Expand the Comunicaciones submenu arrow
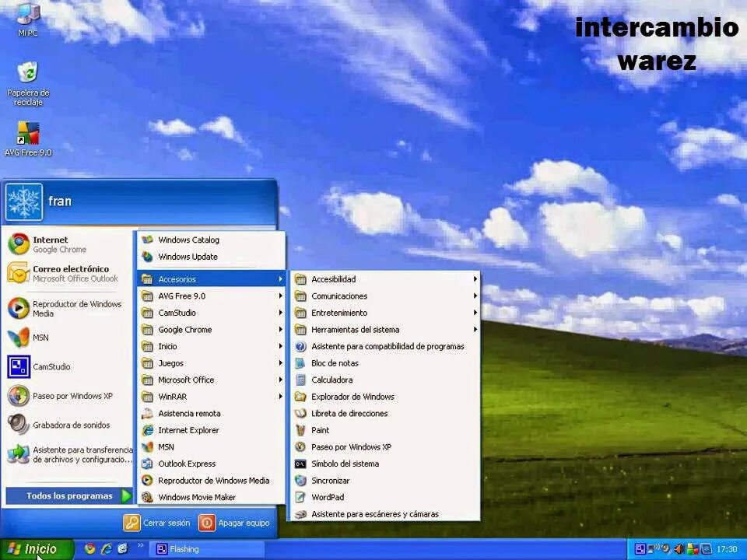The height and width of the screenshot is (560, 747). coord(475,296)
